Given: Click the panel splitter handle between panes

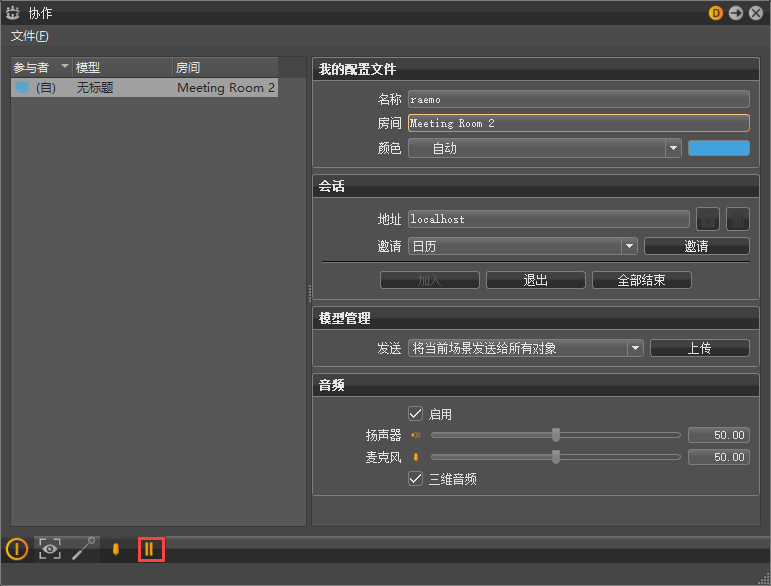Looking at the screenshot, I should click(309, 293).
